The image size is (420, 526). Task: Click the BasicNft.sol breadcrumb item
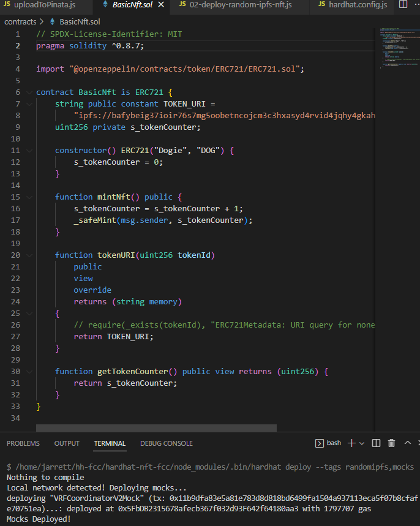tap(80, 22)
